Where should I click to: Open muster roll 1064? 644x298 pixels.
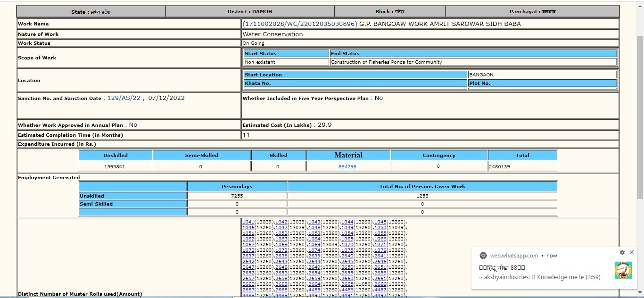pos(314,239)
